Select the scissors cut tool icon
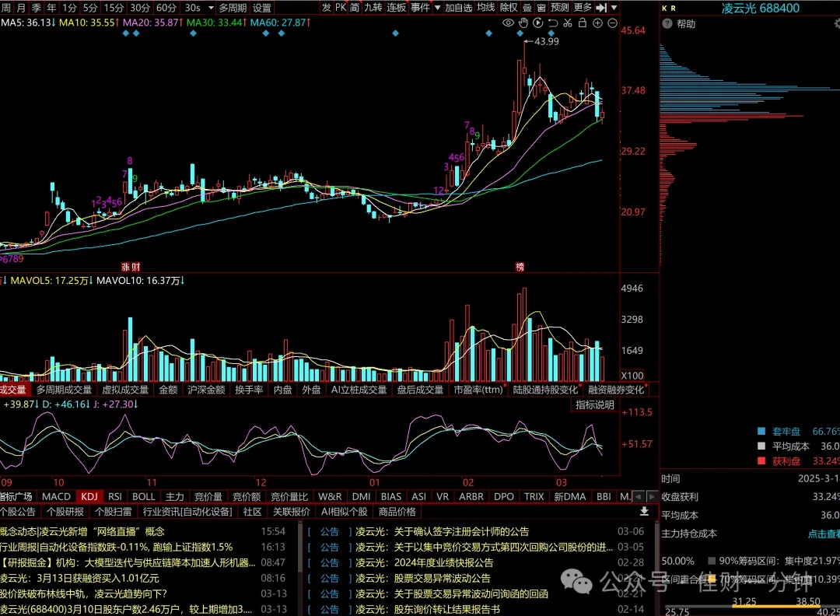This screenshot has width=840, height=616. (568, 23)
